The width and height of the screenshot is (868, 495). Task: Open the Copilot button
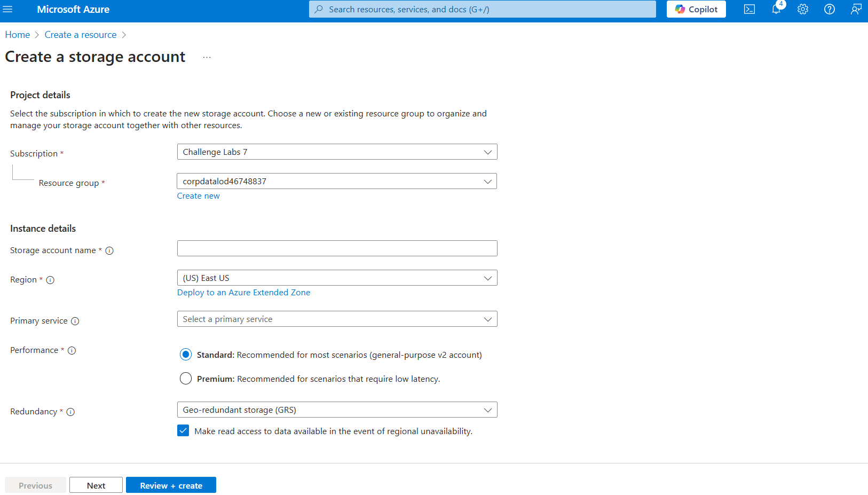(696, 9)
